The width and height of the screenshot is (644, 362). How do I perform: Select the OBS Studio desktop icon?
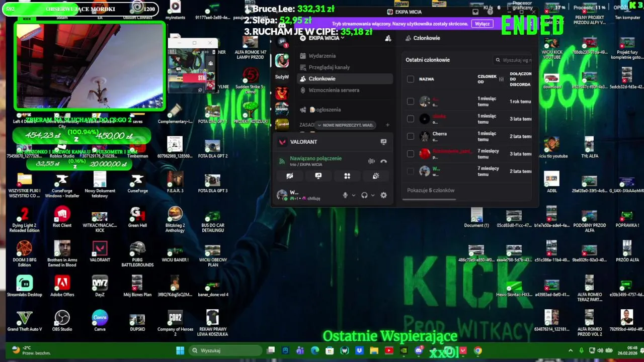coord(62,321)
